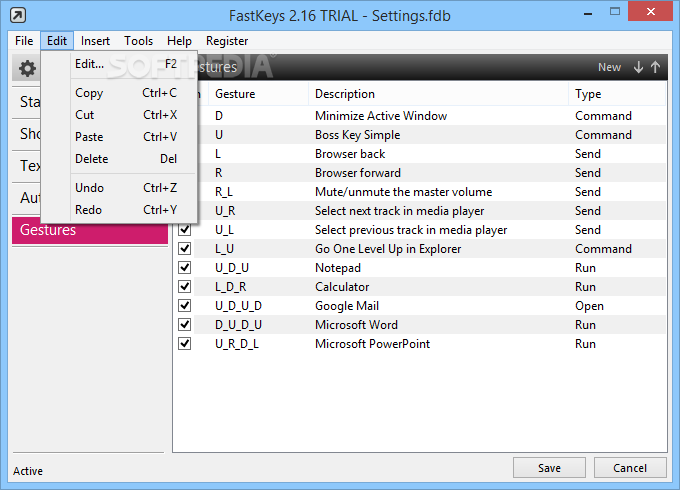
Task: Close the FastKeys window
Action: point(651,12)
